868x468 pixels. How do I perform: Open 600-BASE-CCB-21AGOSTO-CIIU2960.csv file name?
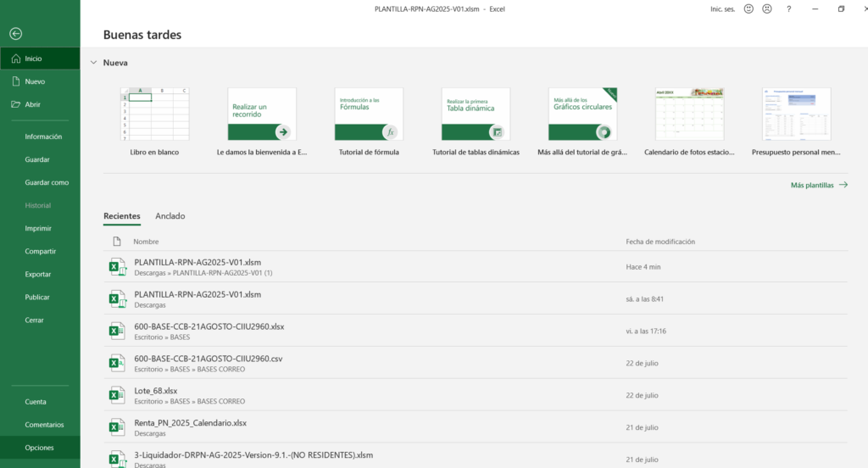(209, 359)
